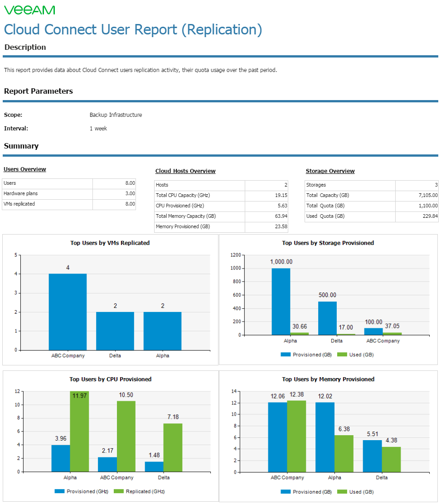Click the 'Summary' section heading
The height and width of the screenshot is (504, 441).
(21, 146)
